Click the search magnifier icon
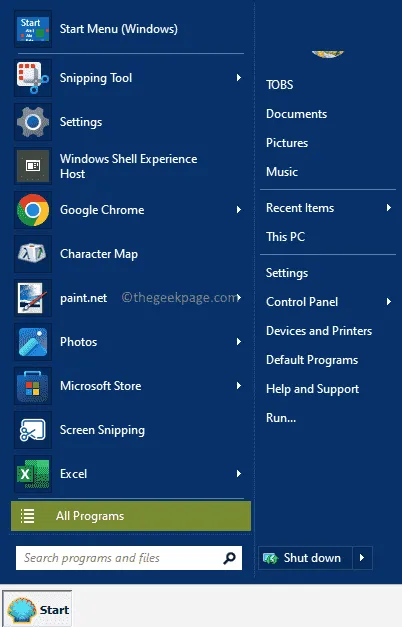The width and height of the screenshot is (402, 627). [x=230, y=558]
